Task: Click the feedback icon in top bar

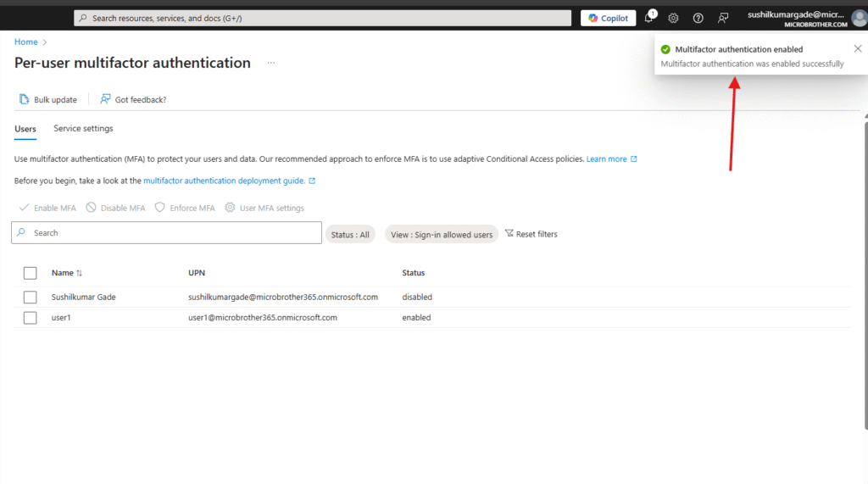Action: point(723,18)
